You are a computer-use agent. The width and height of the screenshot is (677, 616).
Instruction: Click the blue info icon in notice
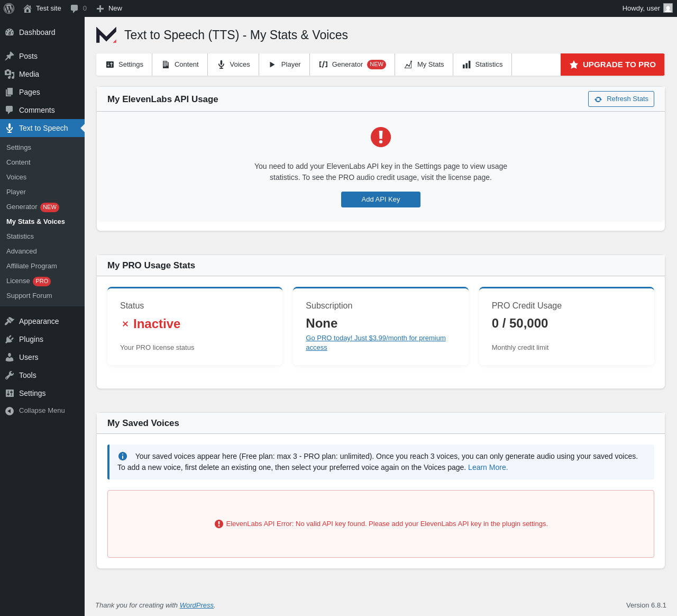(x=123, y=456)
